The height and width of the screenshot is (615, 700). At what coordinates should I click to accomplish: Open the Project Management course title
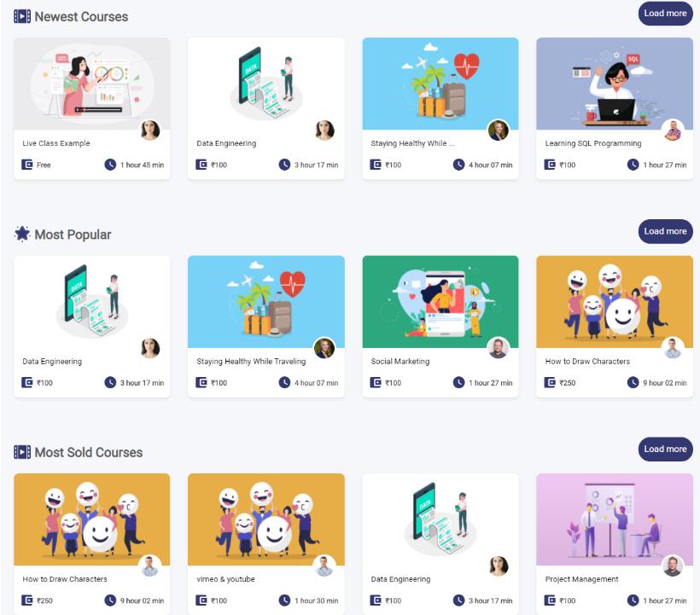coord(581,579)
